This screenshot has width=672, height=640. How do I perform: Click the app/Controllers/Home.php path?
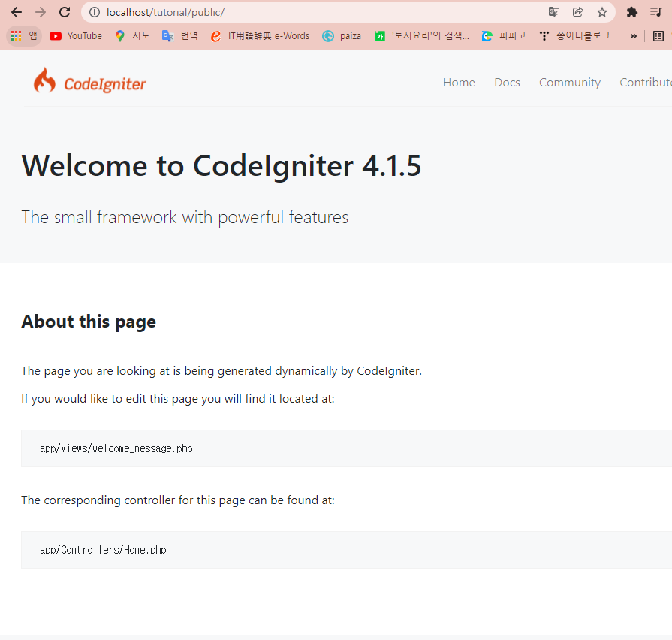[103, 550]
